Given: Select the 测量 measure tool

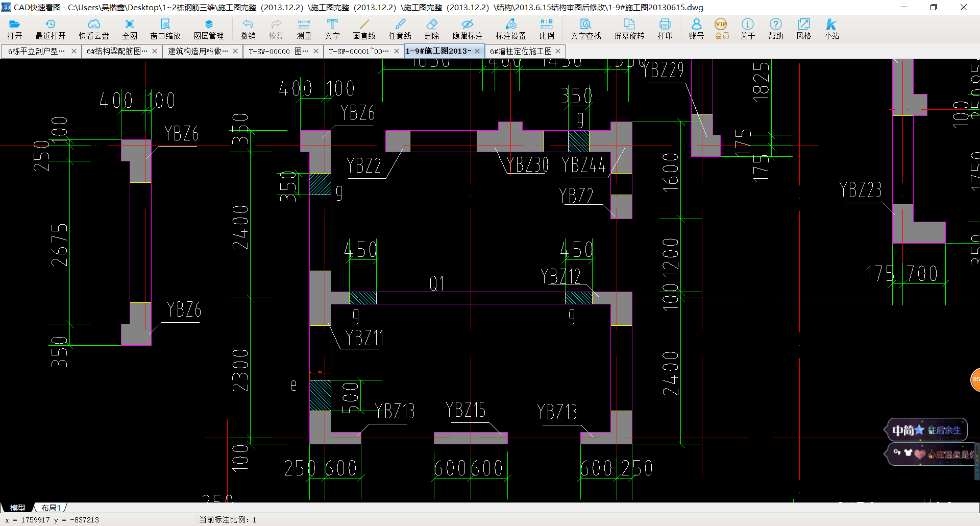Looking at the screenshot, I should 304,29.
